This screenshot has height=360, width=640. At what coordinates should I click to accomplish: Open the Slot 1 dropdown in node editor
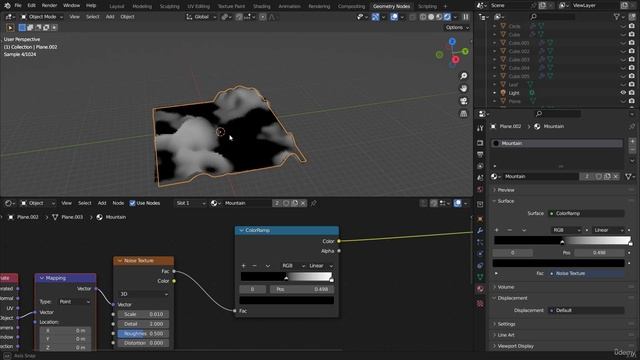[190, 203]
